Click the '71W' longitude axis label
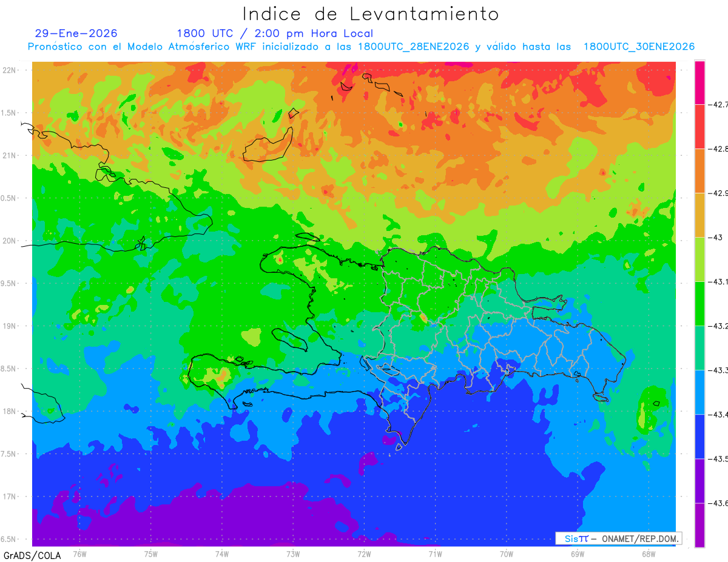The height and width of the screenshot is (562, 728). [435, 554]
